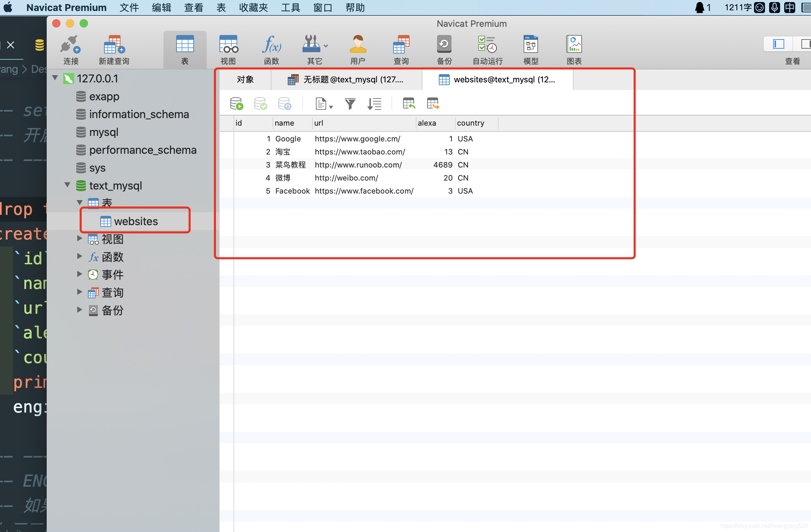Open the 连接 connection tool

pyautogui.click(x=71, y=50)
